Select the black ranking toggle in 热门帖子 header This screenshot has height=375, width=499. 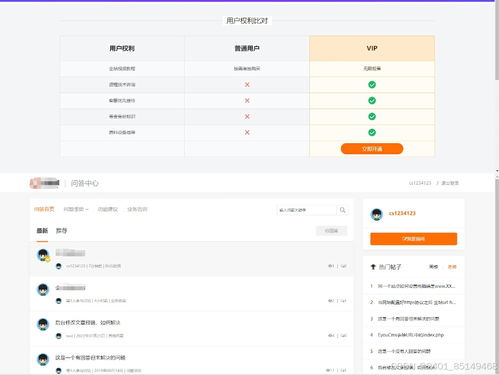coord(433,267)
